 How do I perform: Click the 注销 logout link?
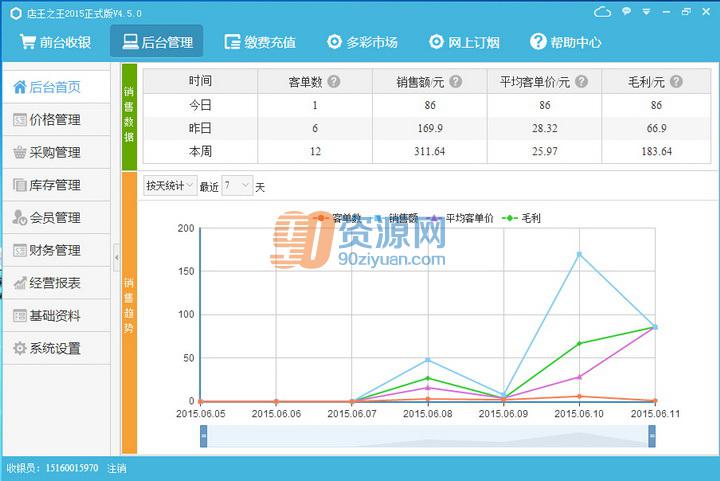click(x=117, y=468)
